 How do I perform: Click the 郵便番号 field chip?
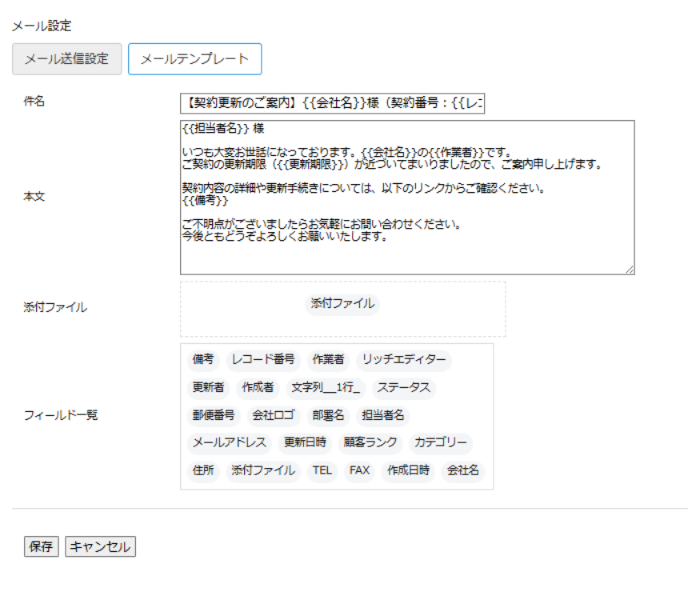(214, 415)
